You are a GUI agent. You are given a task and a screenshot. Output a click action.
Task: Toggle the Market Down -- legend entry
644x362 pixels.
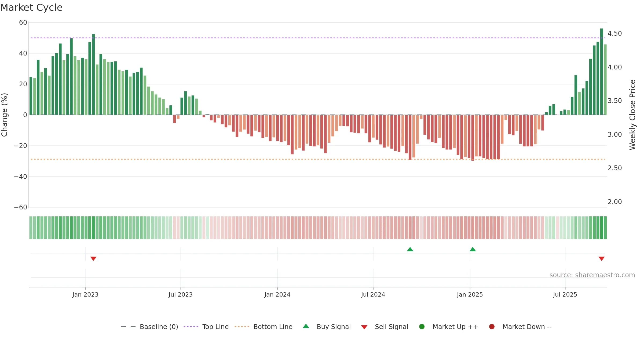[x=520, y=327]
